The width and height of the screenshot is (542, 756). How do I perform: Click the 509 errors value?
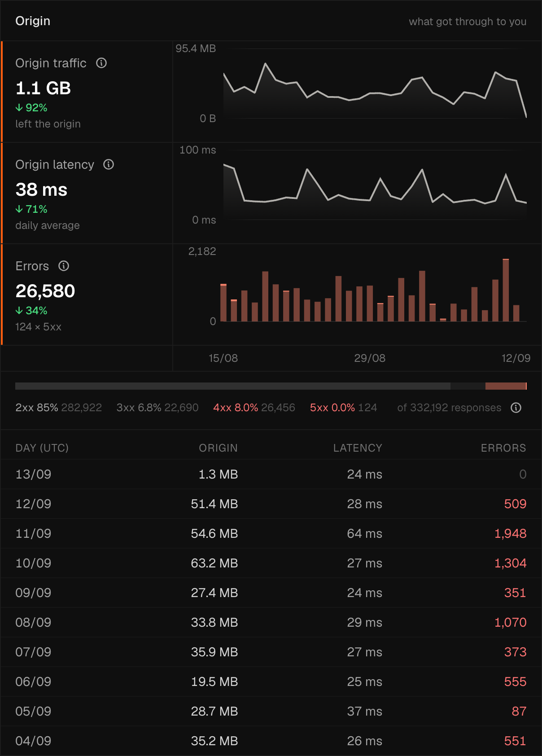(x=515, y=504)
